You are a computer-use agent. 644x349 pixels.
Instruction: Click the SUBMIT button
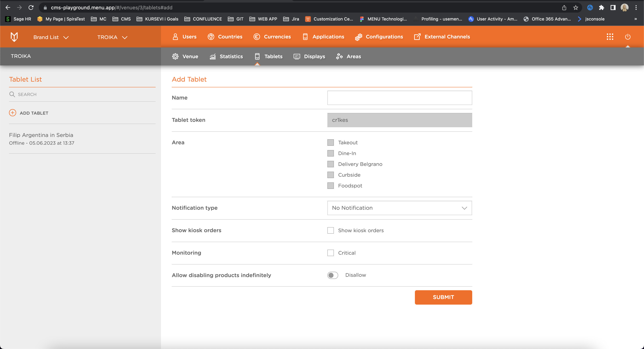click(443, 297)
